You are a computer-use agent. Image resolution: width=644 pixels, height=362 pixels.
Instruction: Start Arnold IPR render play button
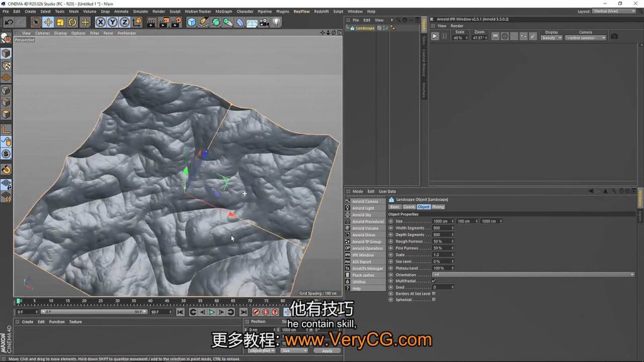tap(435, 36)
